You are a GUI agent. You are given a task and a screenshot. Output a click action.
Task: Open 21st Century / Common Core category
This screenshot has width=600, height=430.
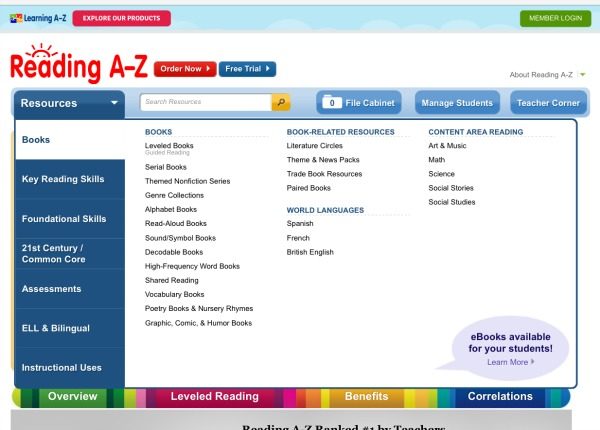pos(70,254)
